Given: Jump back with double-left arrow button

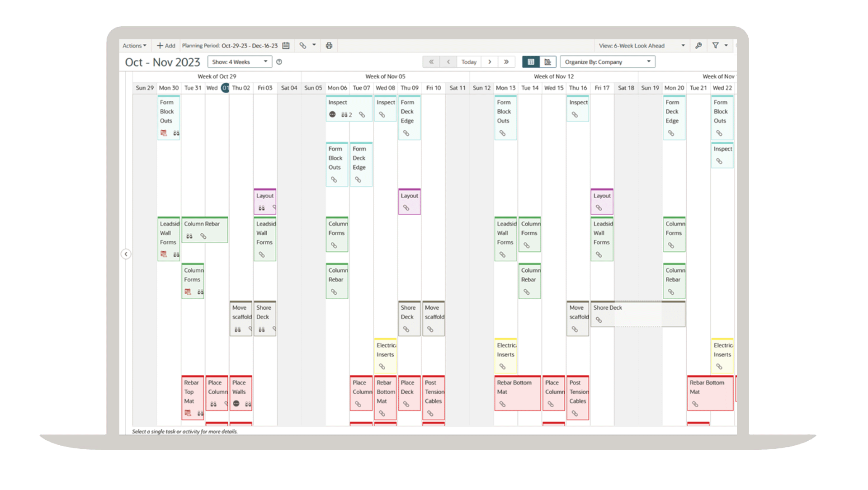Looking at the screenshot, I should pyautogui.click(x=431, y=62).
